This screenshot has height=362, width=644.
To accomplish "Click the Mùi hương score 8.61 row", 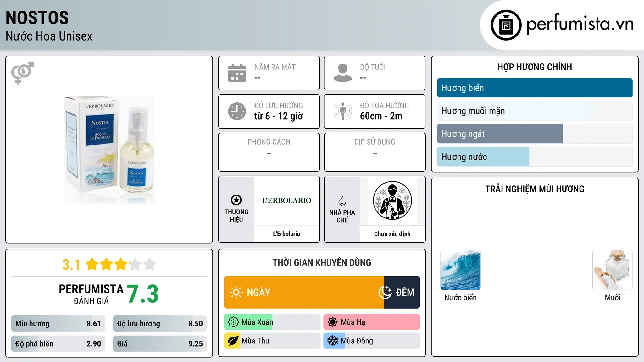I will coord(58,324).
